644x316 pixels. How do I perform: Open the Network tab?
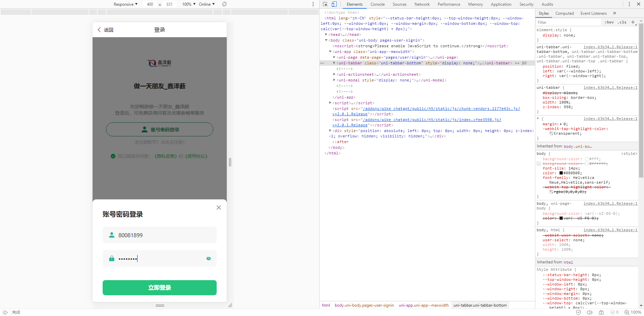pyautogui.click(x=422, y=4)
